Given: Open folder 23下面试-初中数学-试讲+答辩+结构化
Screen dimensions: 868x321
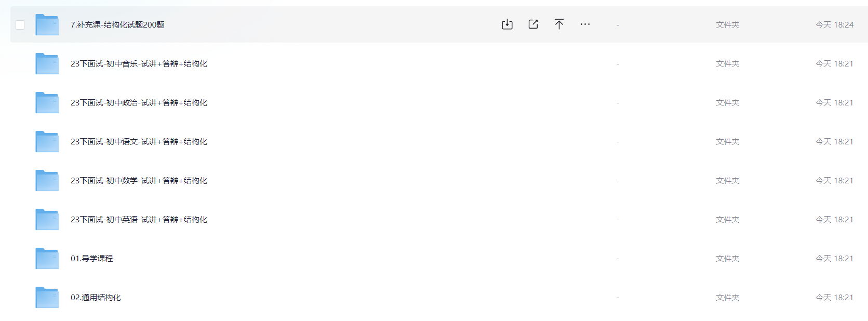Looking at the screenshot, I should coord(139,181).
